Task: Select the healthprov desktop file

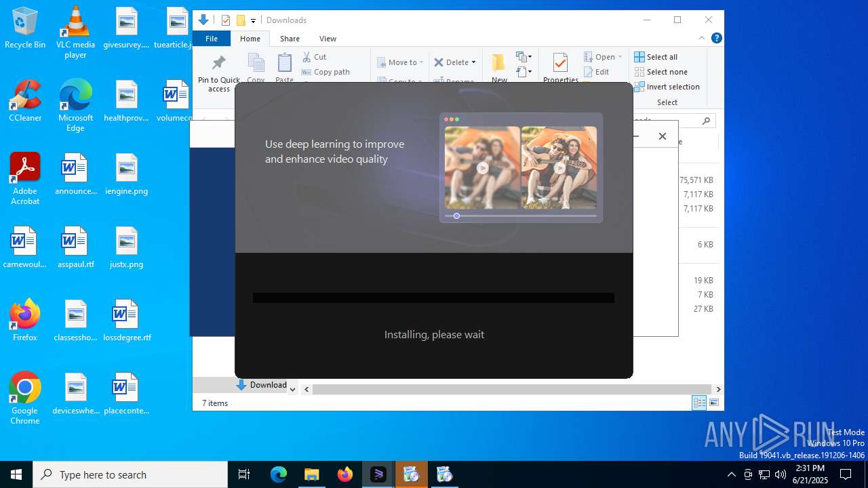Action: 126,101
